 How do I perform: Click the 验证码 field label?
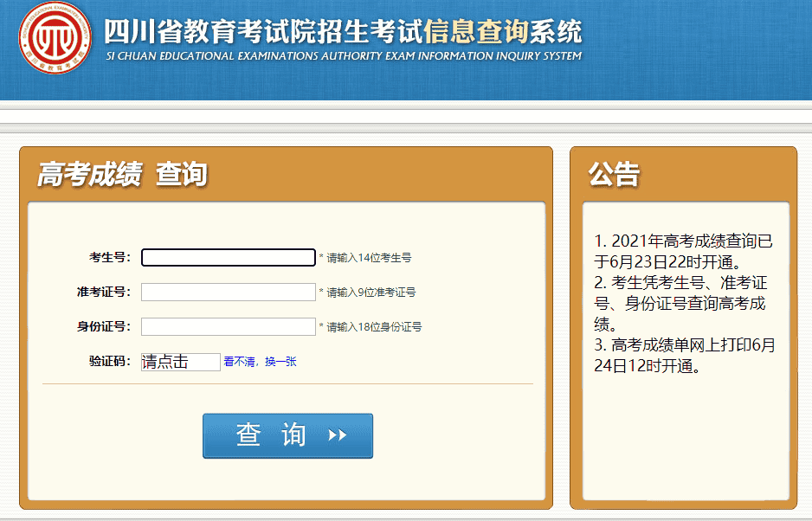click(109, 362)
